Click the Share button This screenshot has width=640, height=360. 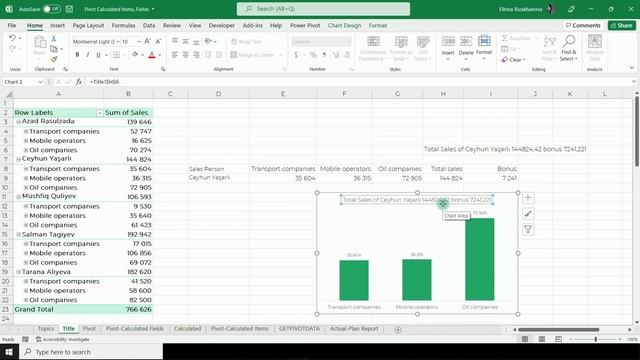[x=621, y=25]
